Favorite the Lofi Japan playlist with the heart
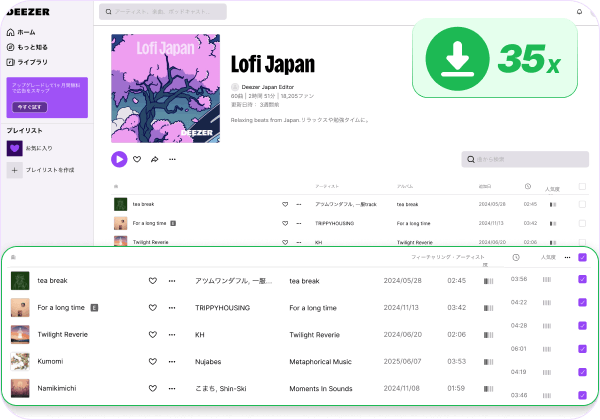Image resolution: width=600 pixels, height=420 pixels. 137,159
